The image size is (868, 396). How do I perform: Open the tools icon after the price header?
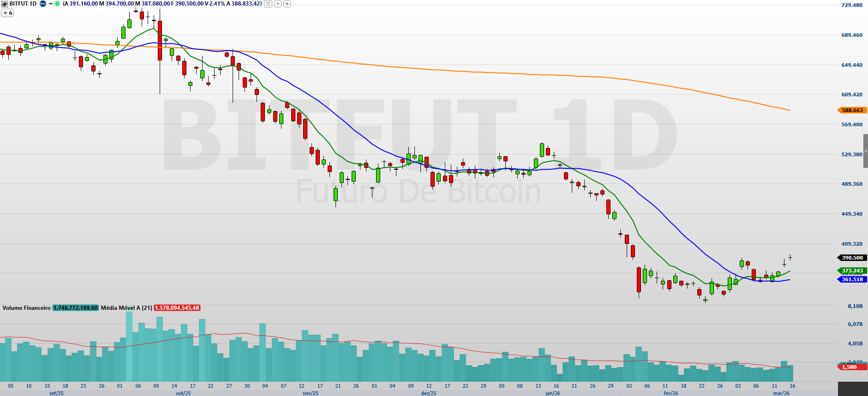[x=268, y=4]
